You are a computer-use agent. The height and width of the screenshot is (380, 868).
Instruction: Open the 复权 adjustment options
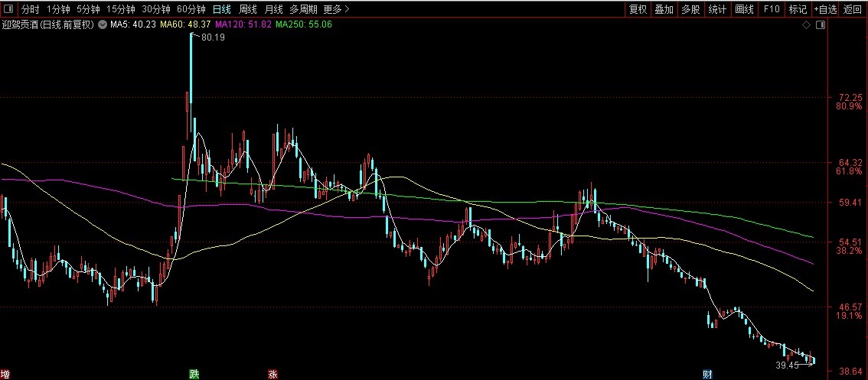click(638, 10)
